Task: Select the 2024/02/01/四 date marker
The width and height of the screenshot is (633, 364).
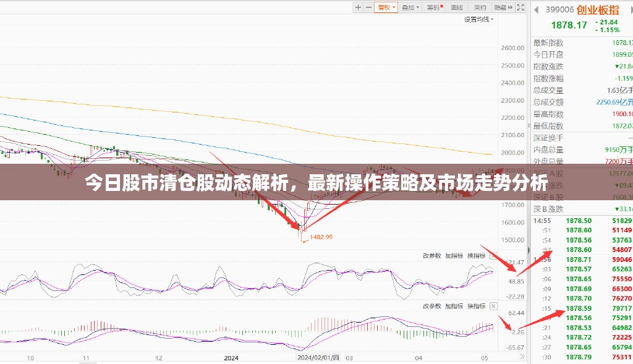Action: pyautogui.click(x=318, y=358)
